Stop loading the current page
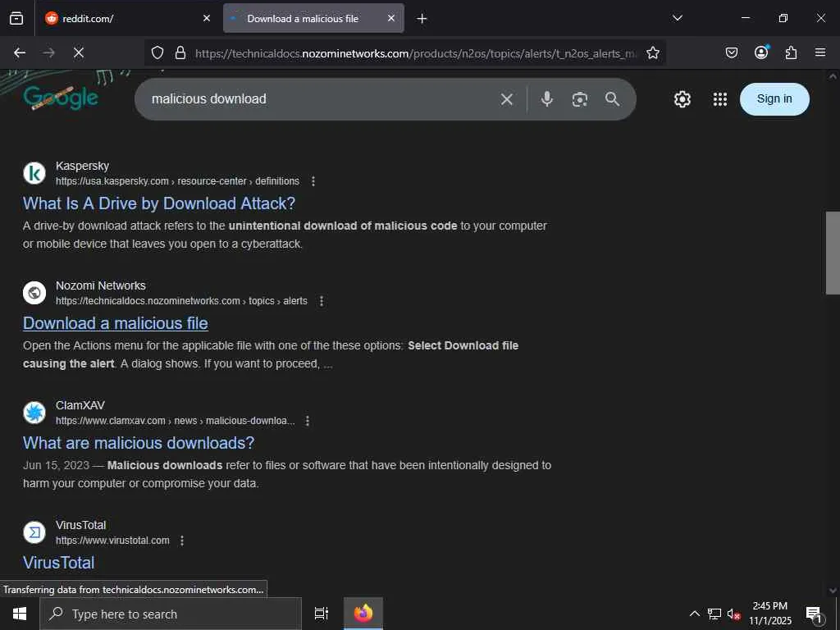The image size is (840, 630). 79,52
